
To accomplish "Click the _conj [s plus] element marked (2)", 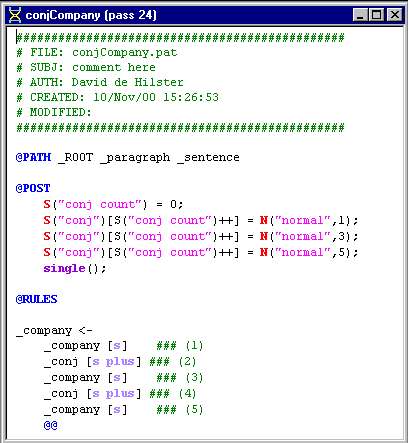I will [x=92, y=362].
